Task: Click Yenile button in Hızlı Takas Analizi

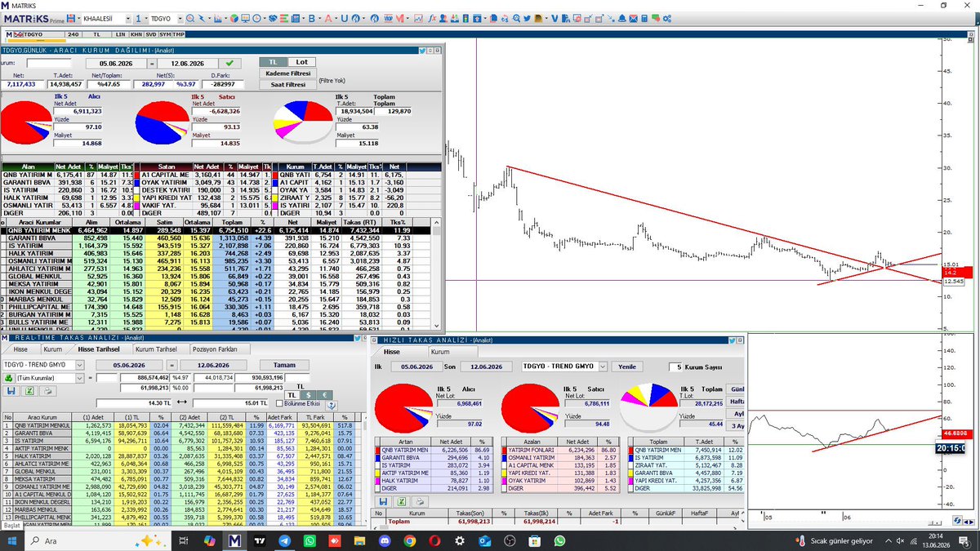Action: pyautogui.click(x=628, y=367)
